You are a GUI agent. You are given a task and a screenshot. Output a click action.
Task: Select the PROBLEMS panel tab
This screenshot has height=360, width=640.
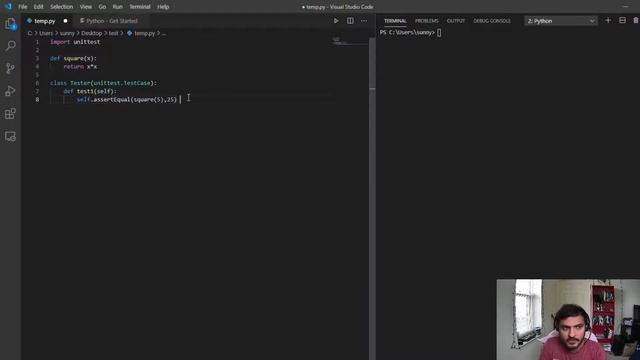click(427, 21)
